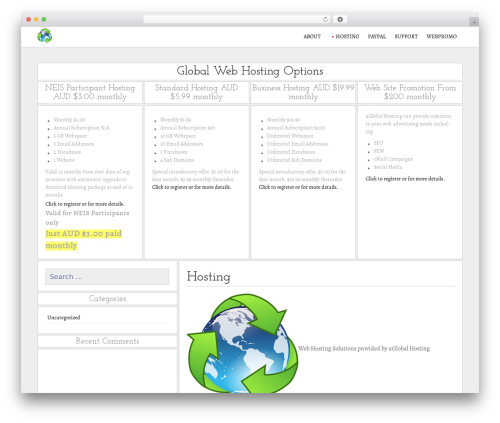Click highlighted Just AUD $3.00 paid monthly text

coord(84,239)
